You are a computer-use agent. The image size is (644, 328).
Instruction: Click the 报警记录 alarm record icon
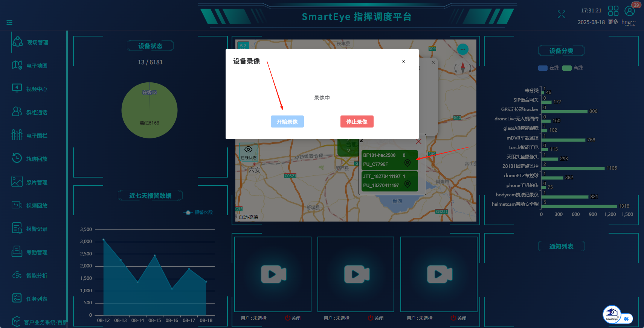pyautogui.click(x=17, y=228)
